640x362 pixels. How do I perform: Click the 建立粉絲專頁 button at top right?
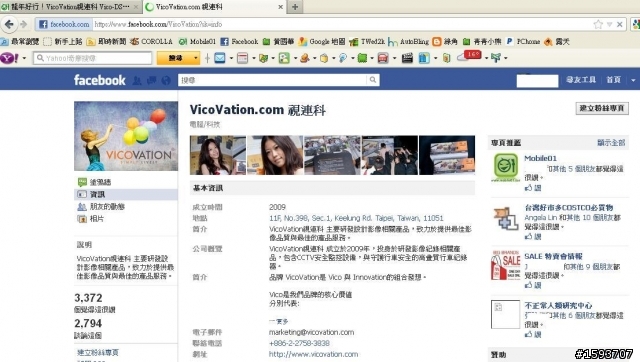tap(602, 108)
